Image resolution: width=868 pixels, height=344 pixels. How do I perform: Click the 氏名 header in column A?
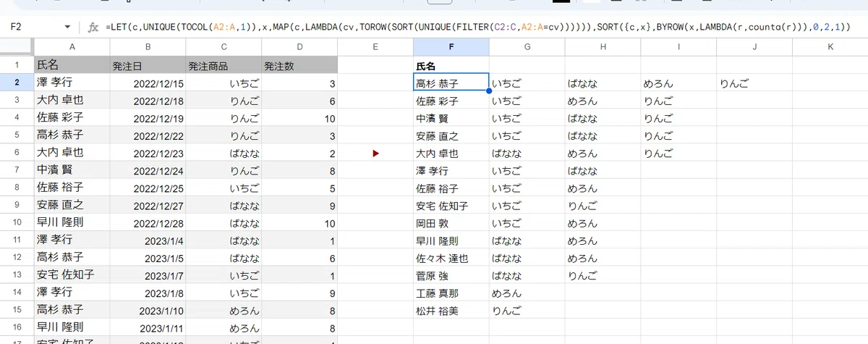(72, 65)
